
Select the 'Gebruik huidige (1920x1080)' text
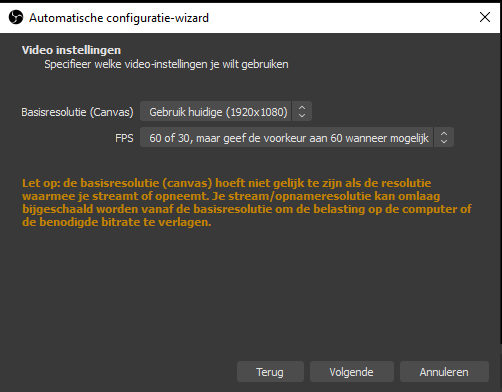tap(218, 112)
